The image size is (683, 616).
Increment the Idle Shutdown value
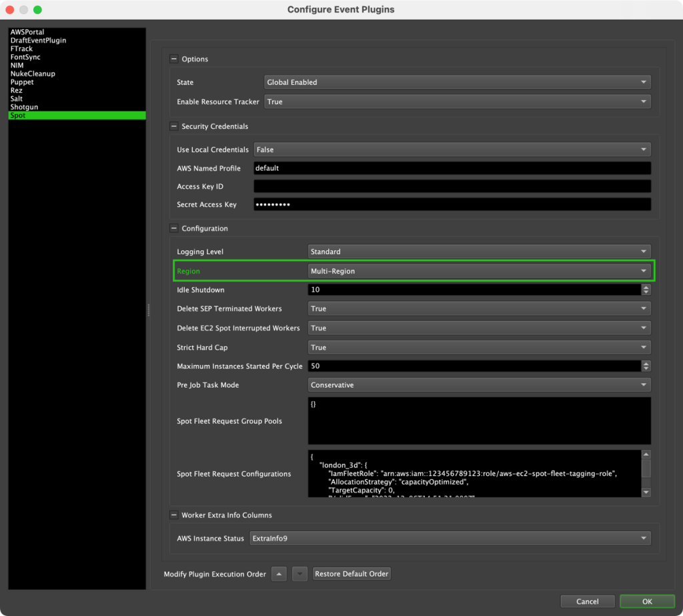[x=646, y=287]
